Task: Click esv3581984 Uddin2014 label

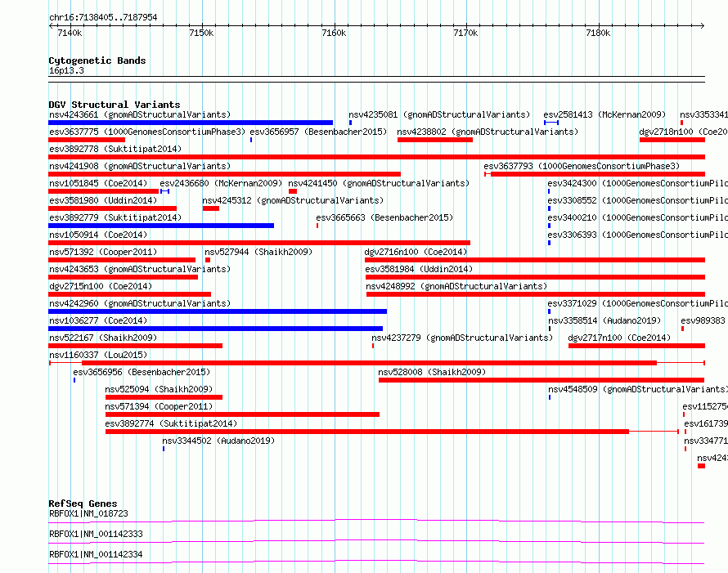Action: tap(419, 269)
